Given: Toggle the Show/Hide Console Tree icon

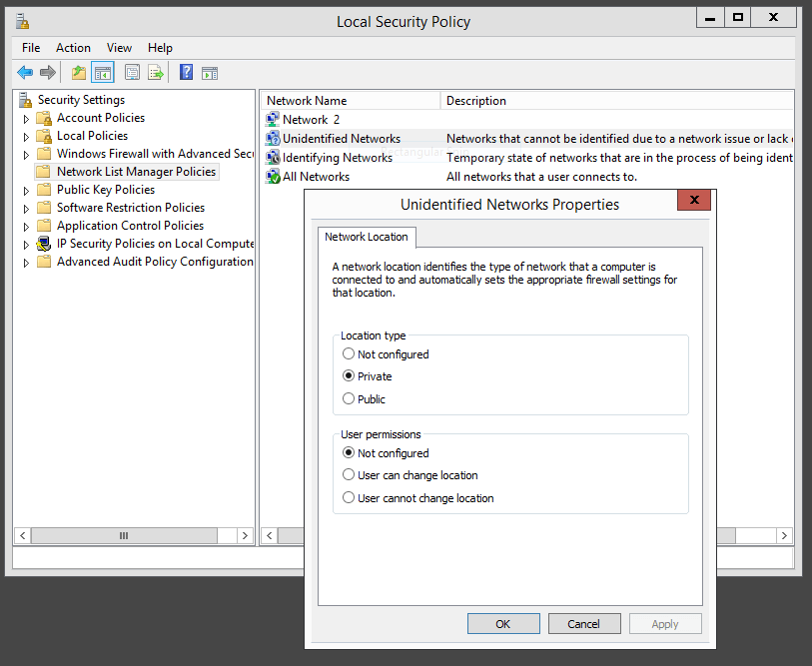Looking at the screenshot, I should 103,71.
